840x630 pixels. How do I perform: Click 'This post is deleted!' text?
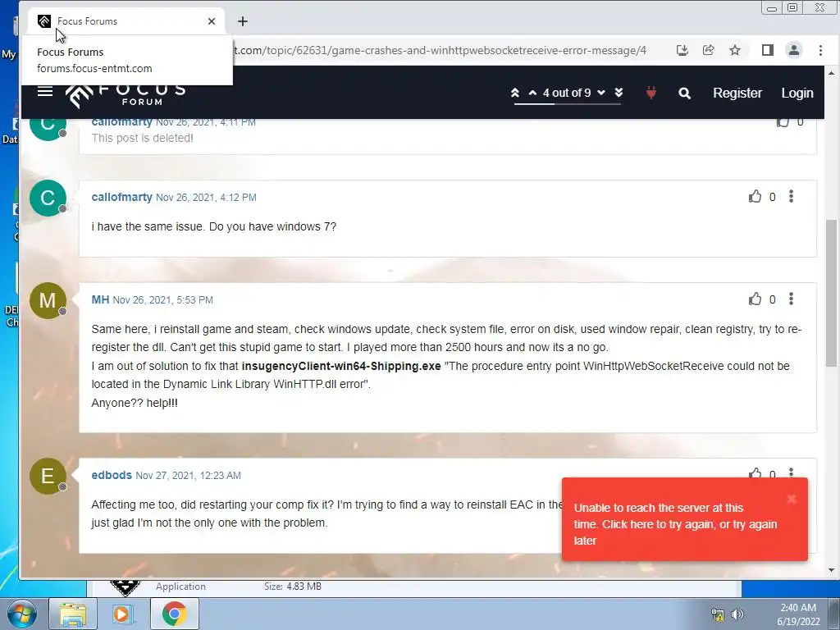(x=143, y=138)
